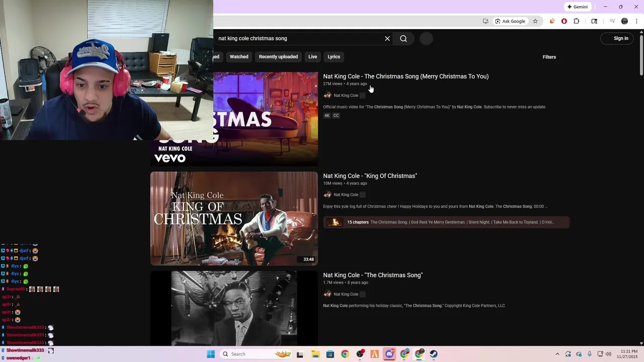Open the search Filters

tap(549, 57)
